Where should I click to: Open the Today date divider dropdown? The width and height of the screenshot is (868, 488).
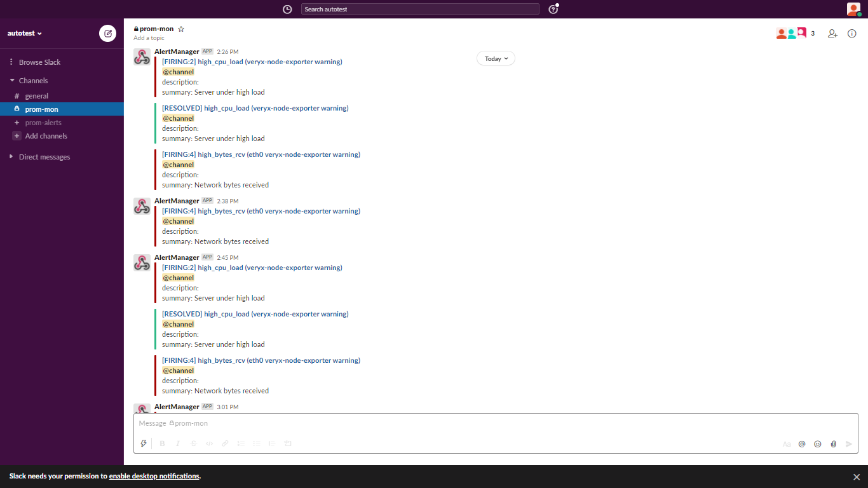[496, 58]
